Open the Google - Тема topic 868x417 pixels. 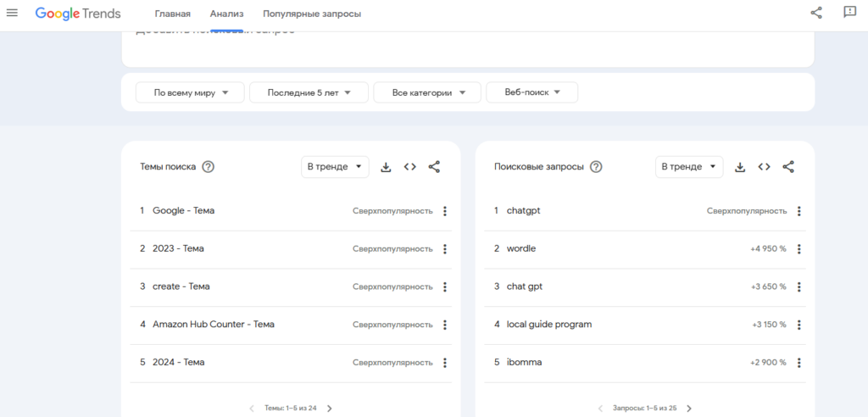(183, 211)
